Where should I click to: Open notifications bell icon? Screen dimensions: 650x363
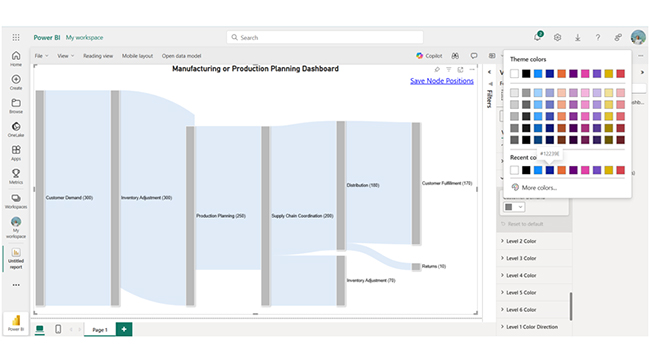pyautogui.click(x=538, y=37)
